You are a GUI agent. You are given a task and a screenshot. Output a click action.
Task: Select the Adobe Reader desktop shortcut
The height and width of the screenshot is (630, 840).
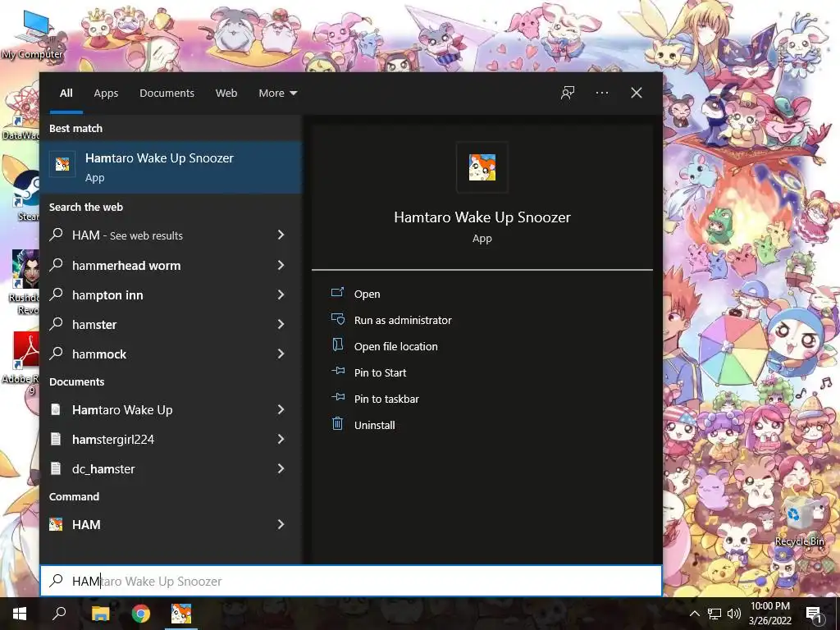[24, 363]
